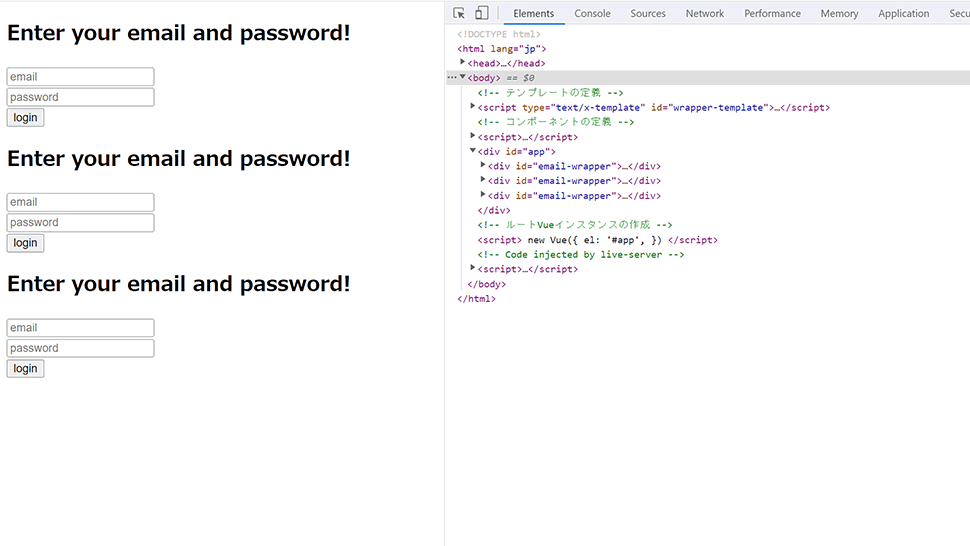
Task: Select the テンプレートの定義 comment line
Action: (x=551, y=93)
